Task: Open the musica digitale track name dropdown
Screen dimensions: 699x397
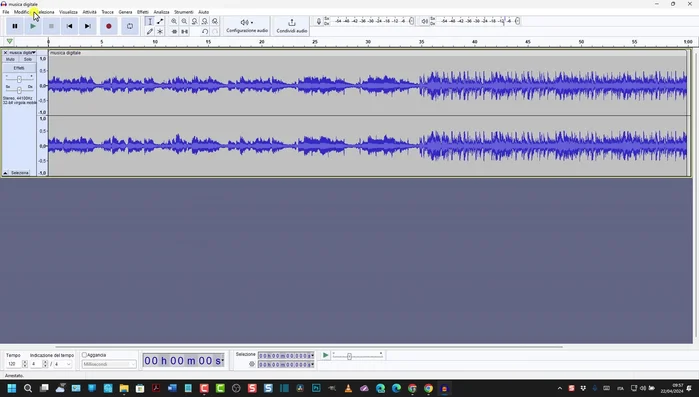Action: [22, 53]
